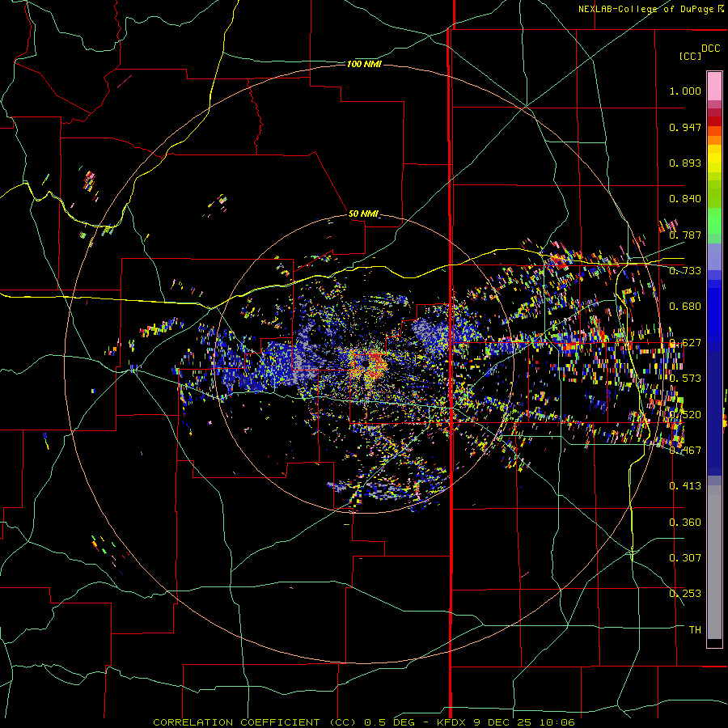Click the 50 NMI range ring label
The image size is (728, 728).
363,214
